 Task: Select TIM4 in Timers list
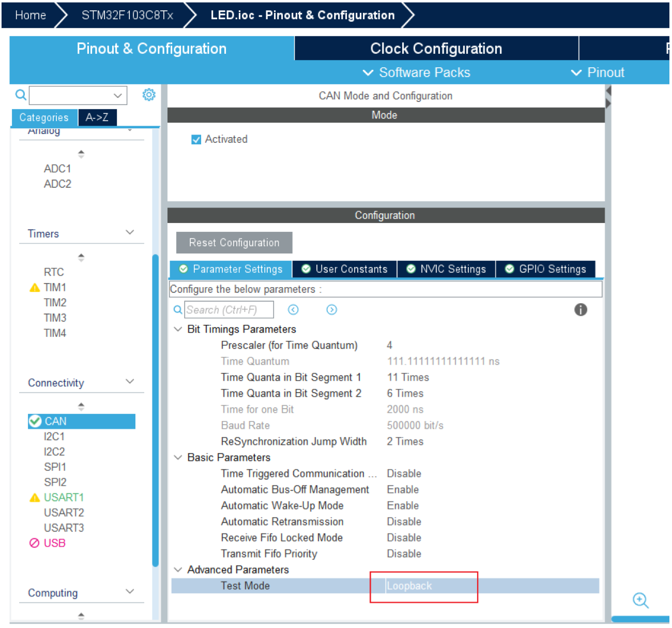55,333
